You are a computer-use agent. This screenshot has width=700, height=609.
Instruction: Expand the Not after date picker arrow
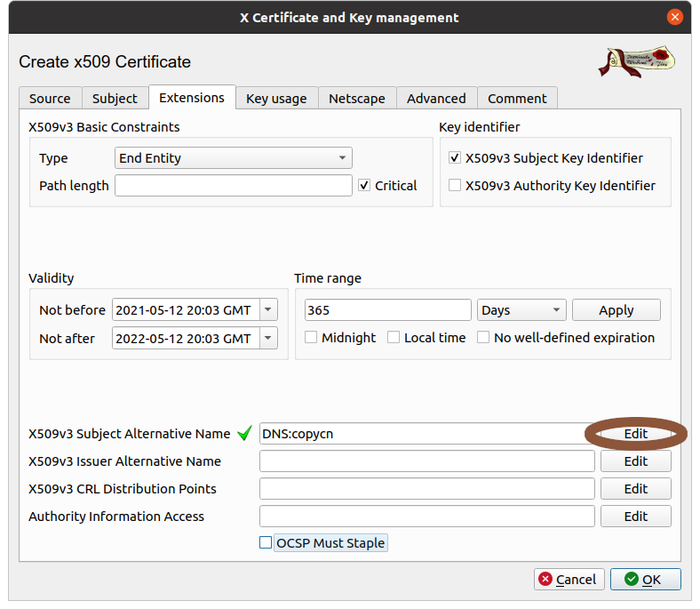(x=268, y=338)
